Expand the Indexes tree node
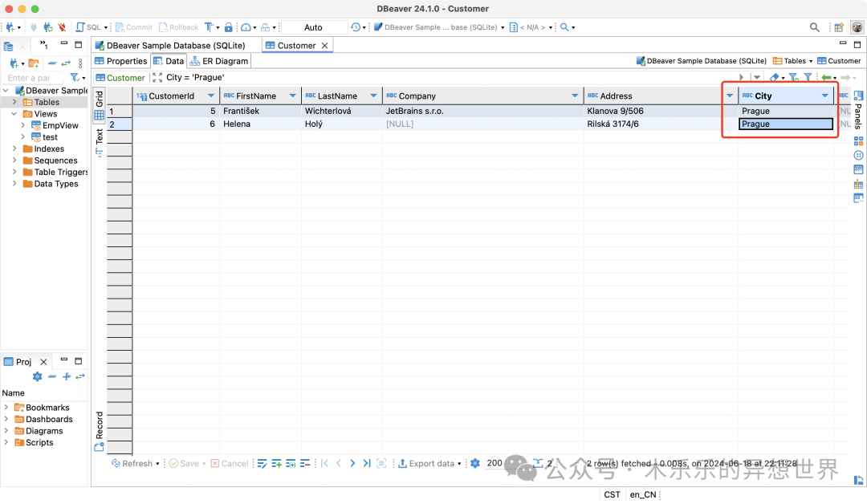 pyautogui.click(x=14, y=148)
